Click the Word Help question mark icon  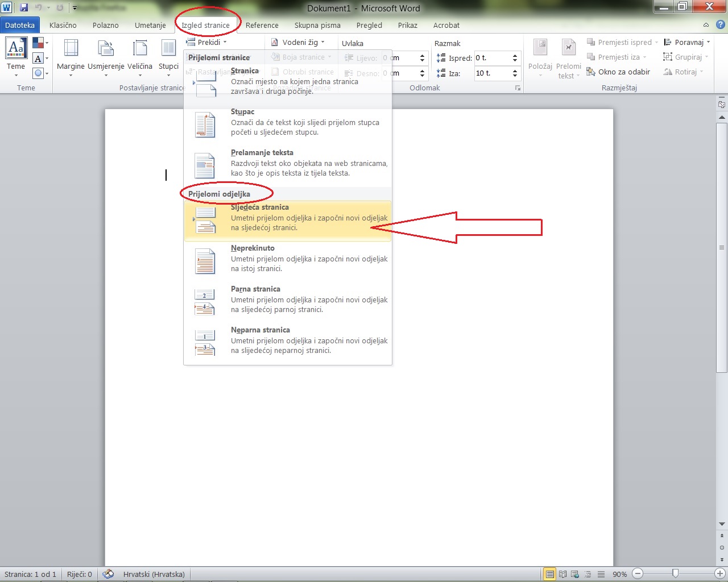tap(720, 25)
